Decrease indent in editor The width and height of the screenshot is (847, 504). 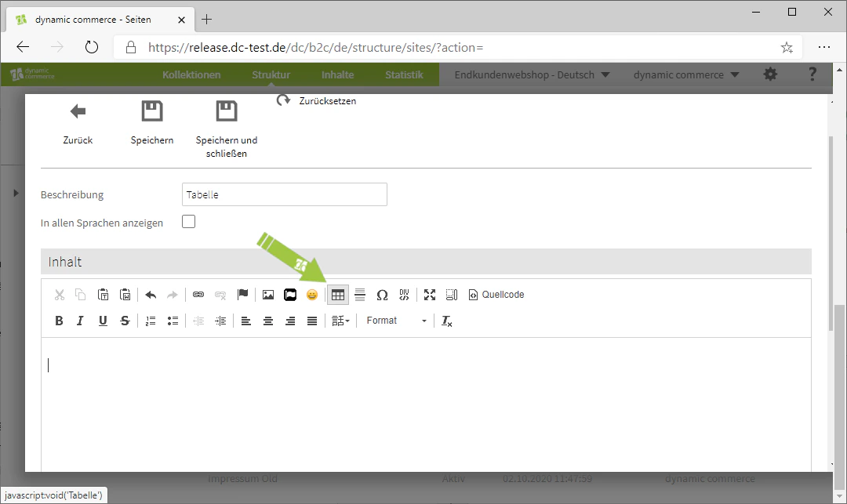point(198,321)
